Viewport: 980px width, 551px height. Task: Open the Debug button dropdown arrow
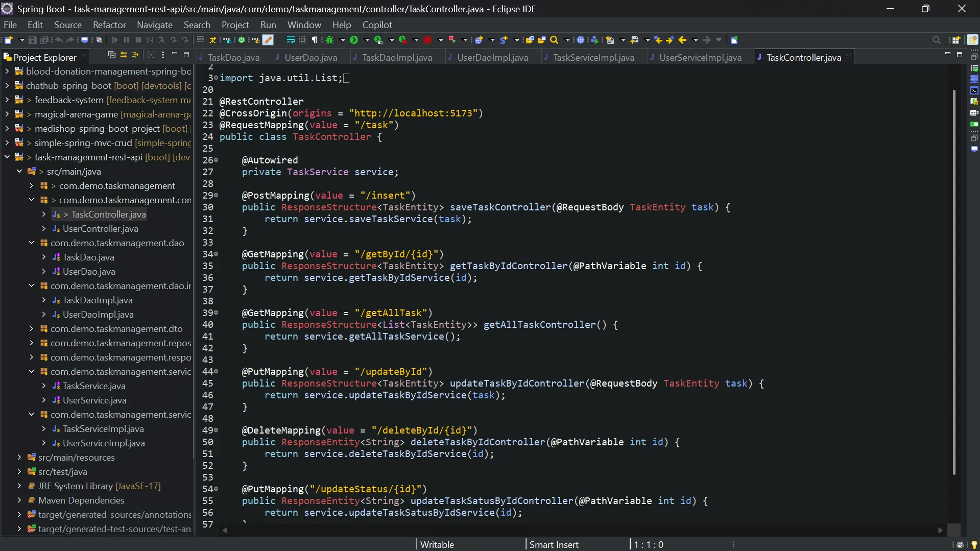(342, 40)
